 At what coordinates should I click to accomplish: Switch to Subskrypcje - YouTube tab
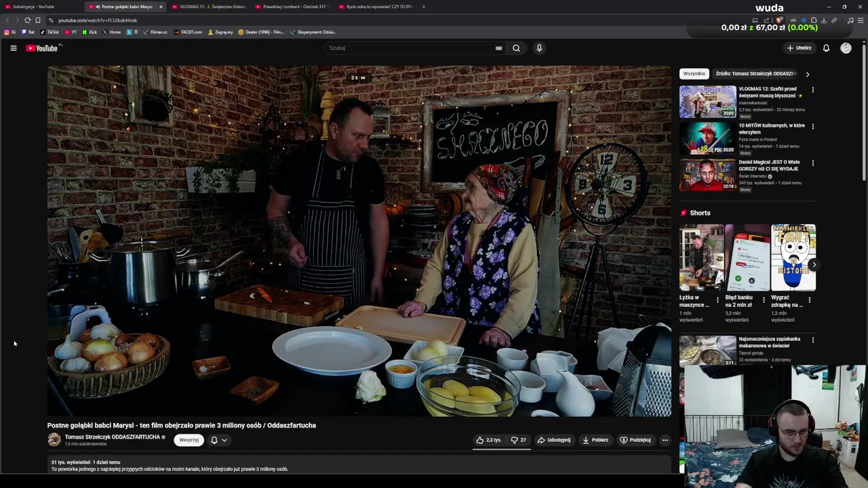tap(41, 7)
